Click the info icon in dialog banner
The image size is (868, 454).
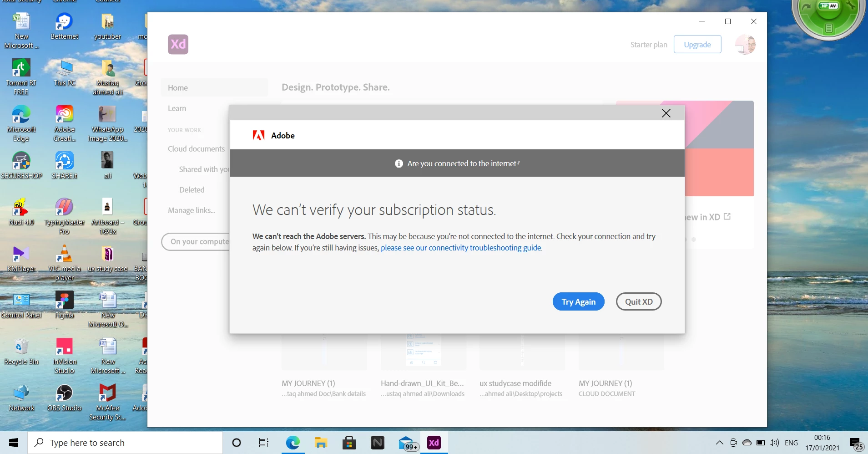pos(399,163)
